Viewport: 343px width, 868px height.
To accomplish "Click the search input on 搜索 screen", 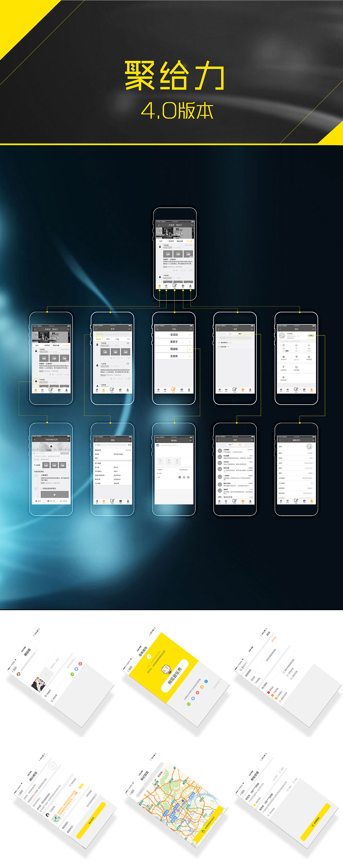I will tap(110, 445).
